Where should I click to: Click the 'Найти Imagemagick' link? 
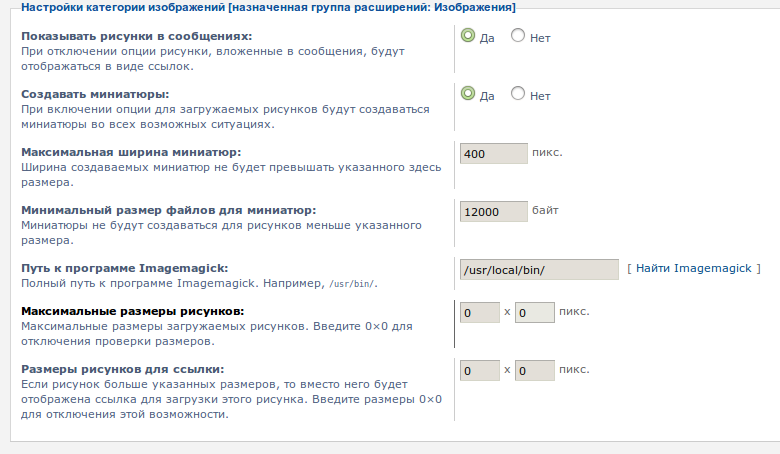(694, 268)
